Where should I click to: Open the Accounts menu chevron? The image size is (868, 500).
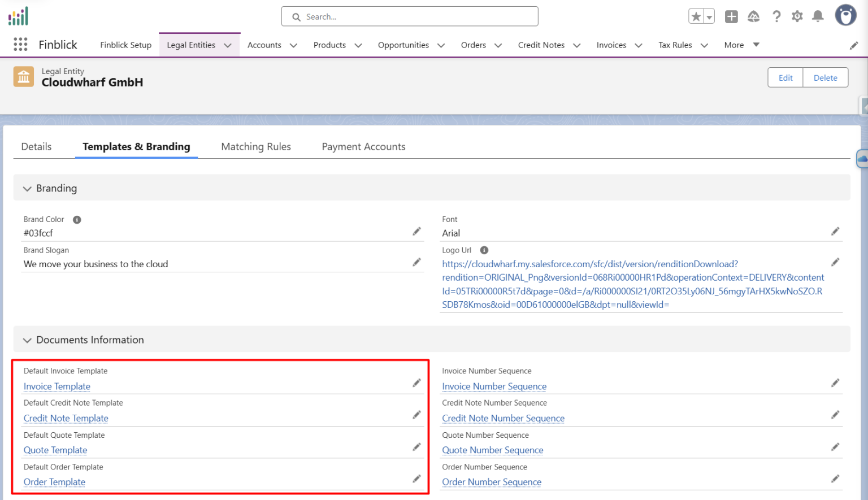coord(293,45)
